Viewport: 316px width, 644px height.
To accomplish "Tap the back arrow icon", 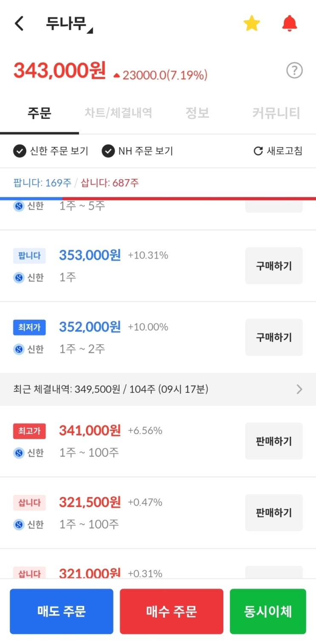I will pyautogui.click(x=19, y=24).
